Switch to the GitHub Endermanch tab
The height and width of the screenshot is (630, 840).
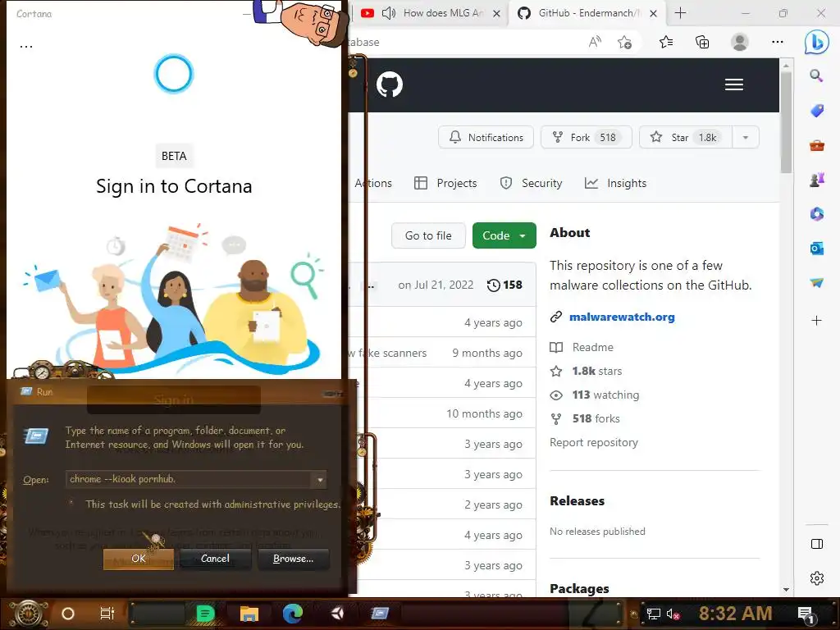click(589, 13)
